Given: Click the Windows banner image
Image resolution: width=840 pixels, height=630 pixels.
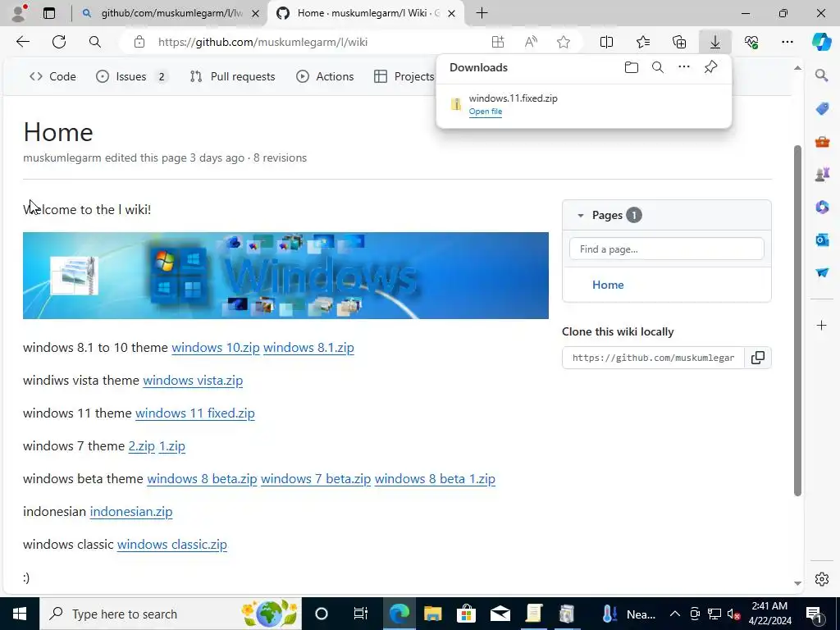Looking at the screenshot, I should pos(285,276).
